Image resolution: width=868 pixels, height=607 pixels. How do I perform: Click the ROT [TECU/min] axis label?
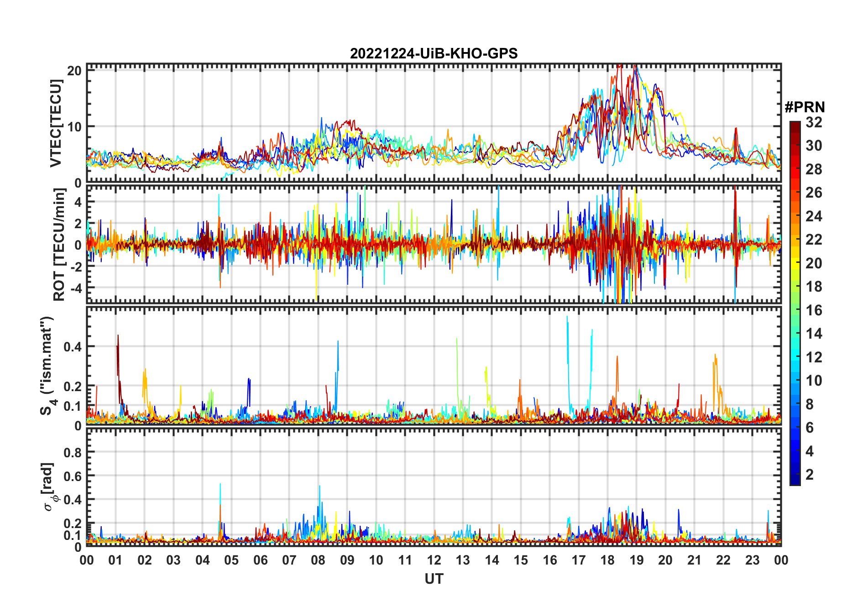(x=59, y=245)
